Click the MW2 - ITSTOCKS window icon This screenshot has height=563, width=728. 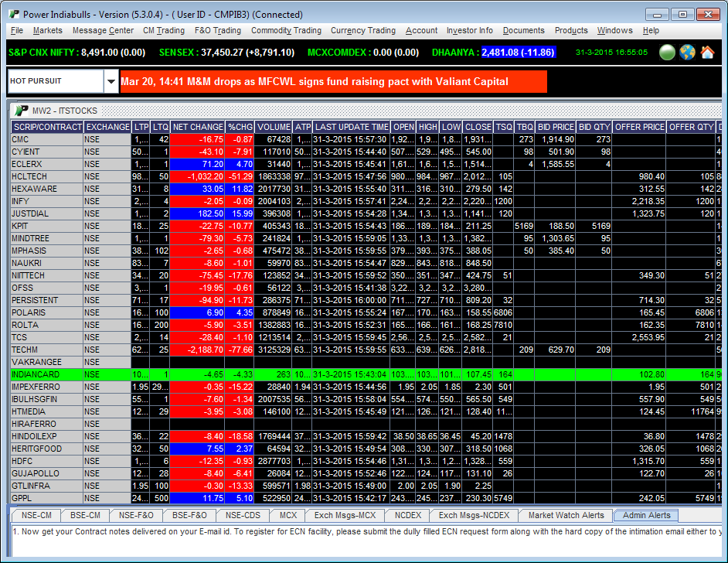[x=22, y=111]
